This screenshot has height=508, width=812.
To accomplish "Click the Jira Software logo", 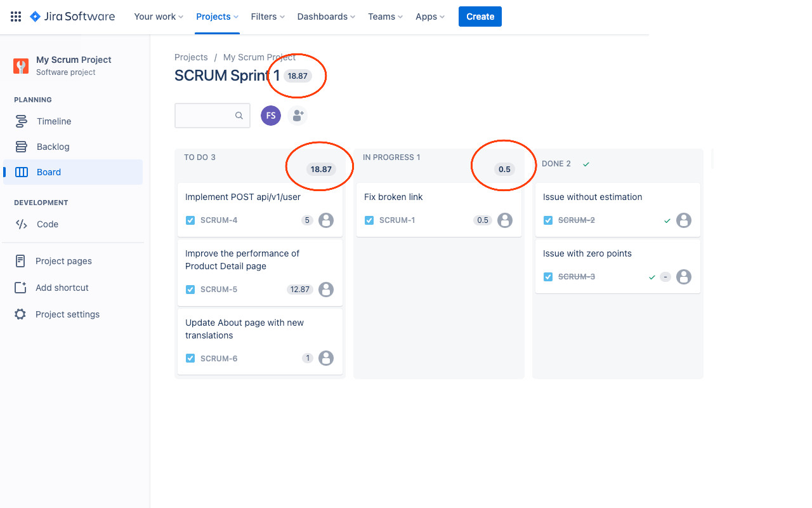I will [x=72, y=17].
